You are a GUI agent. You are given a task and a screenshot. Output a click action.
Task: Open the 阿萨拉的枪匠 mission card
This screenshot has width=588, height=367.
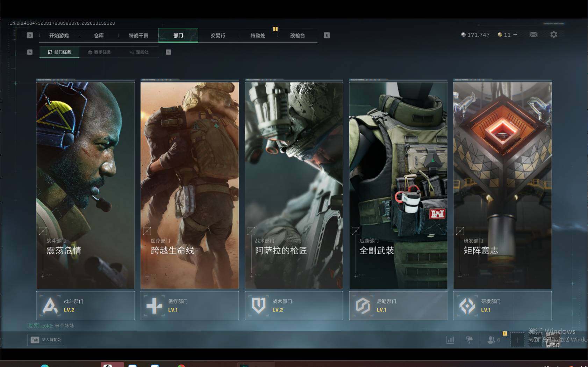[x=294, y=185]
